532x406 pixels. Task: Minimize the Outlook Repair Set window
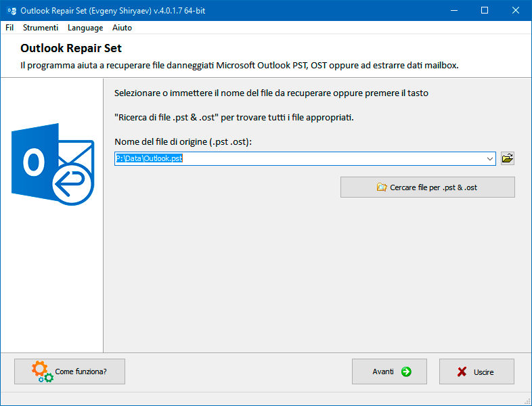click(x=454, y=11)
